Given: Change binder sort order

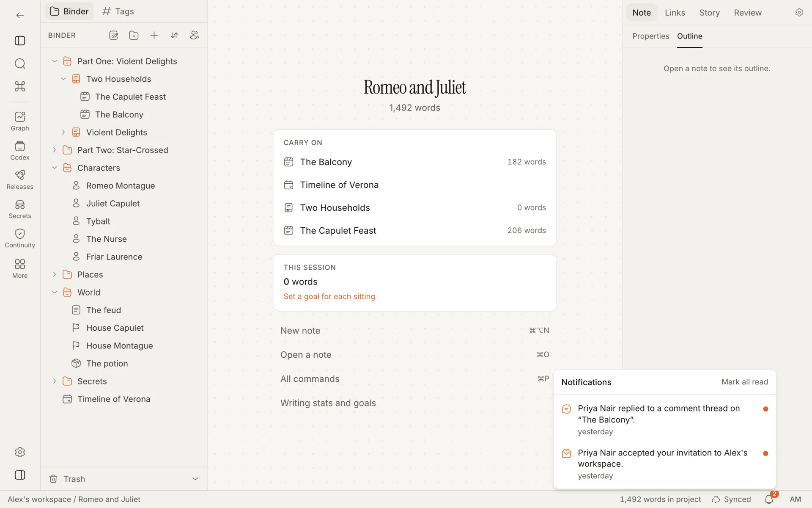Looking at the screenshot, I should (x=174, y=36).
